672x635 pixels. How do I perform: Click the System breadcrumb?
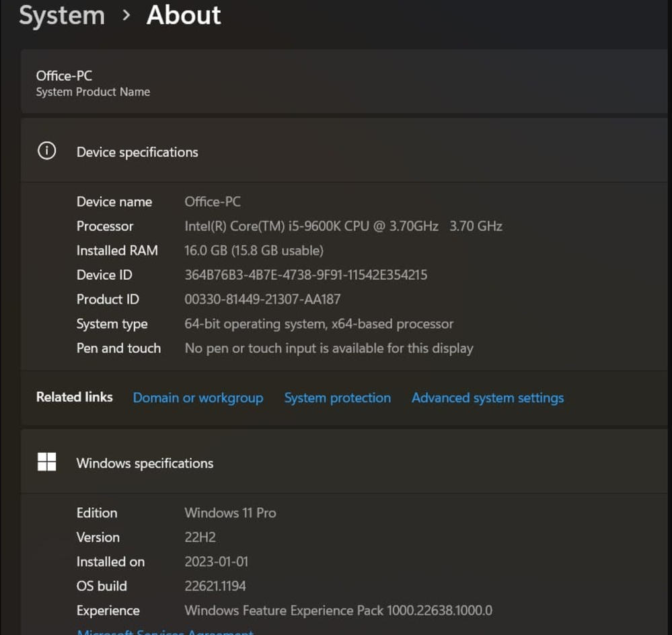pyautogui.click(x=62, y=15)
